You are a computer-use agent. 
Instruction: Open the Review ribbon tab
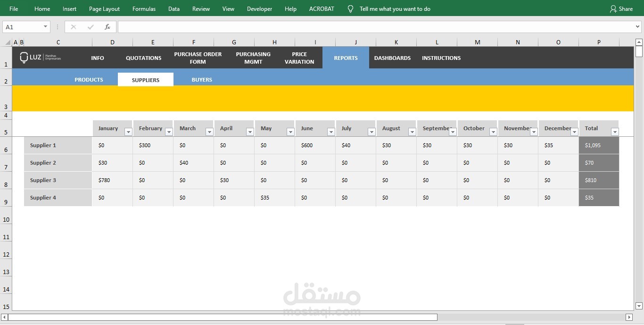pos(201,8)
